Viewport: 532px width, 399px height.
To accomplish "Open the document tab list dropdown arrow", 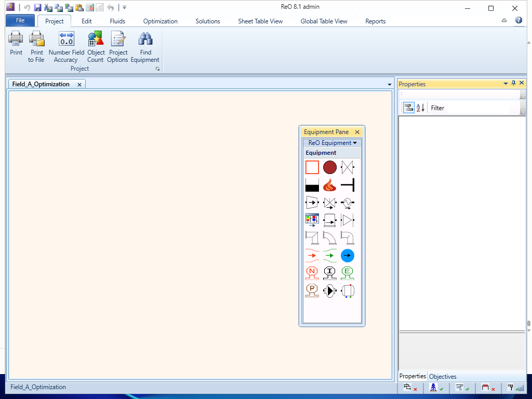I will tap(390, 85).
